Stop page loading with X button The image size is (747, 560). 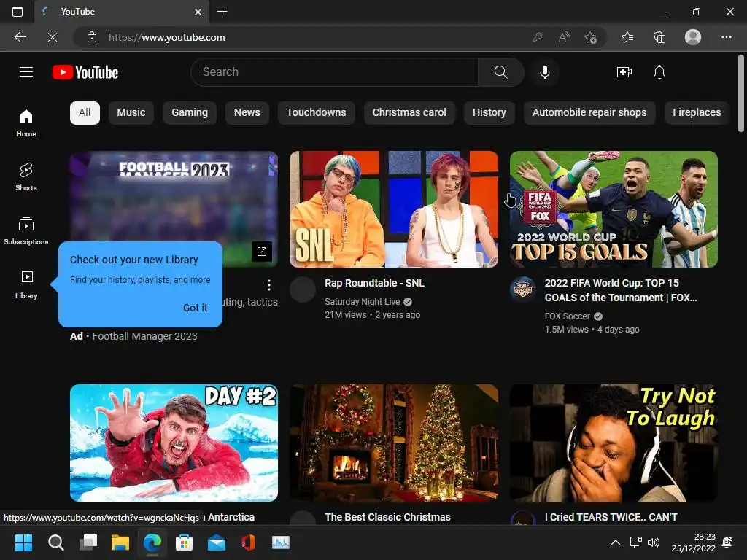(53, 37)
